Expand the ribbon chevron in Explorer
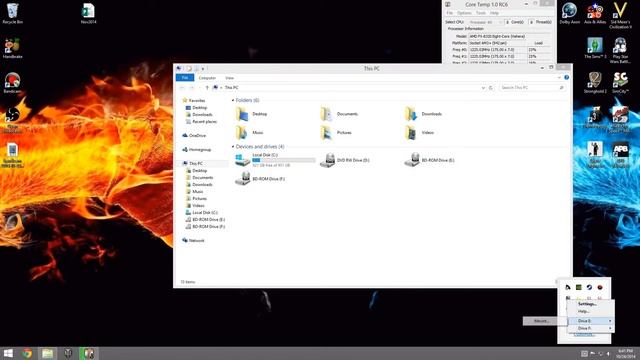This screenshot has width=640, height=360. (x=559, y=78)
